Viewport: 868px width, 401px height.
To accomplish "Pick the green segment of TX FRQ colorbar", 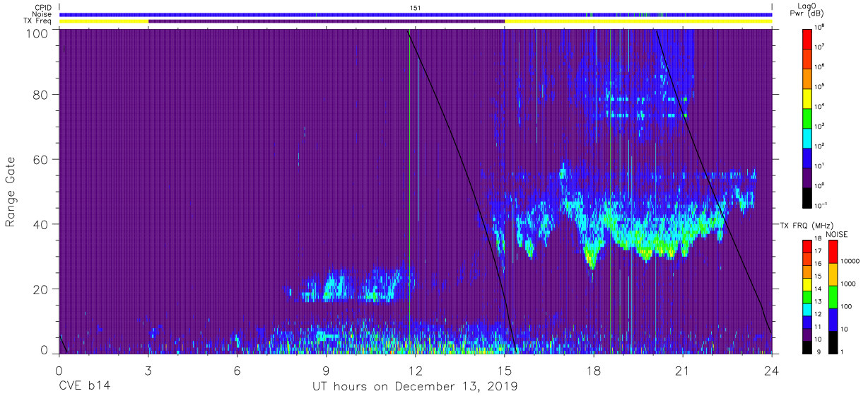I will pos(807,296).
